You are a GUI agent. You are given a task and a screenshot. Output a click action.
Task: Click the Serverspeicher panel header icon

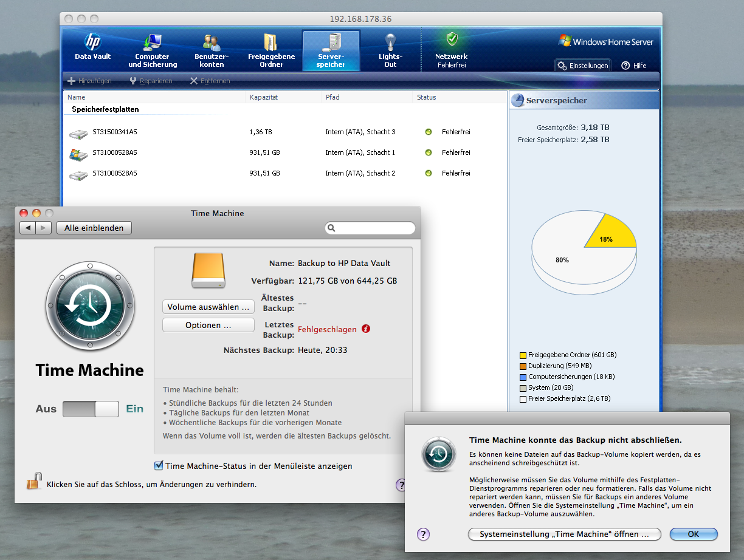pos(518,100)
